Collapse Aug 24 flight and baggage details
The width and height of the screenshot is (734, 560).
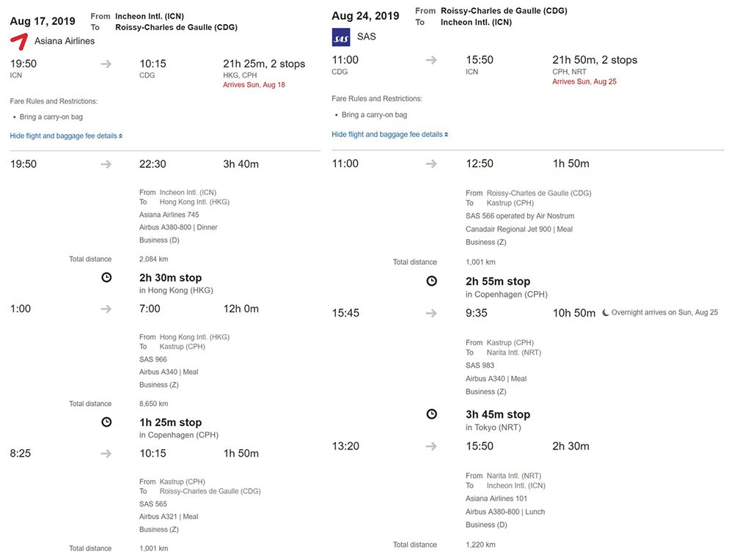coord(389,134)
